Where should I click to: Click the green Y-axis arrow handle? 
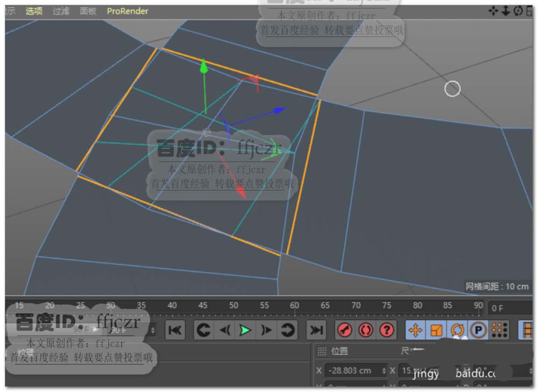[204, 66]
